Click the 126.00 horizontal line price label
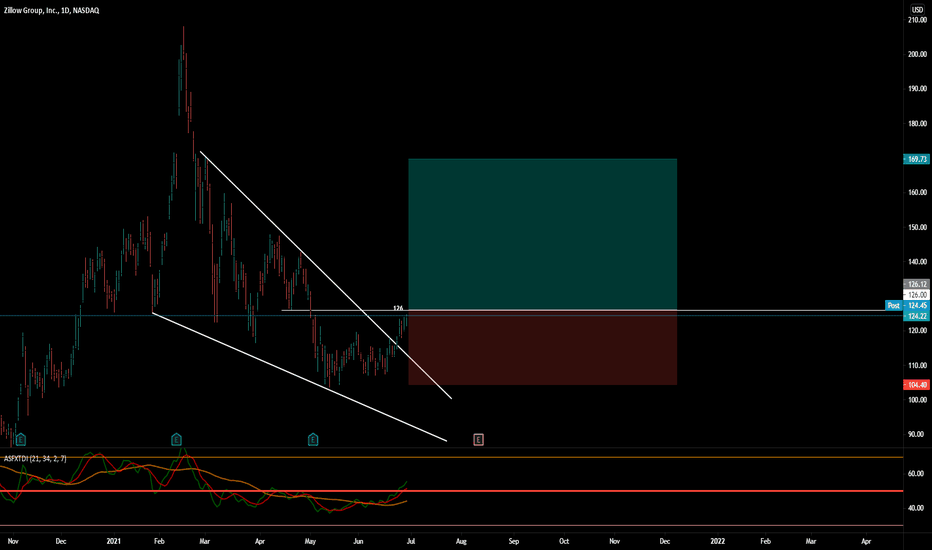This screenshot has height=550, width=932. click(x=917, y=295)
